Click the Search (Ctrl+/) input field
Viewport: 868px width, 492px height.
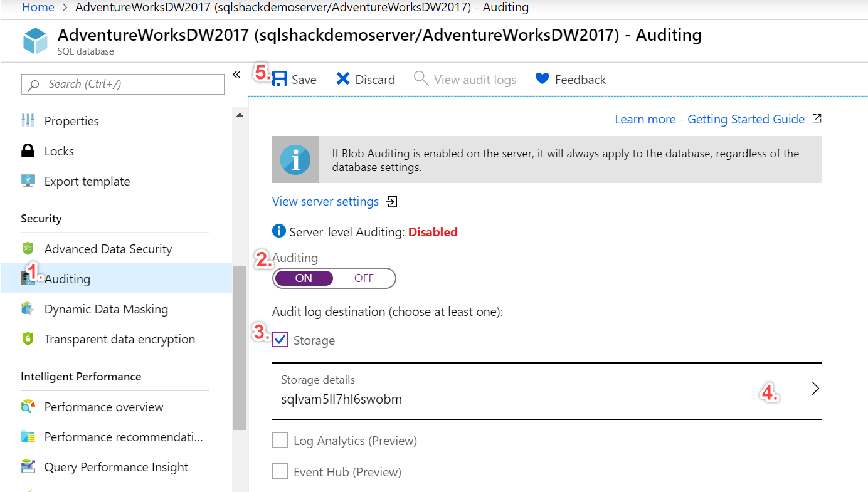tap(123, 84)
